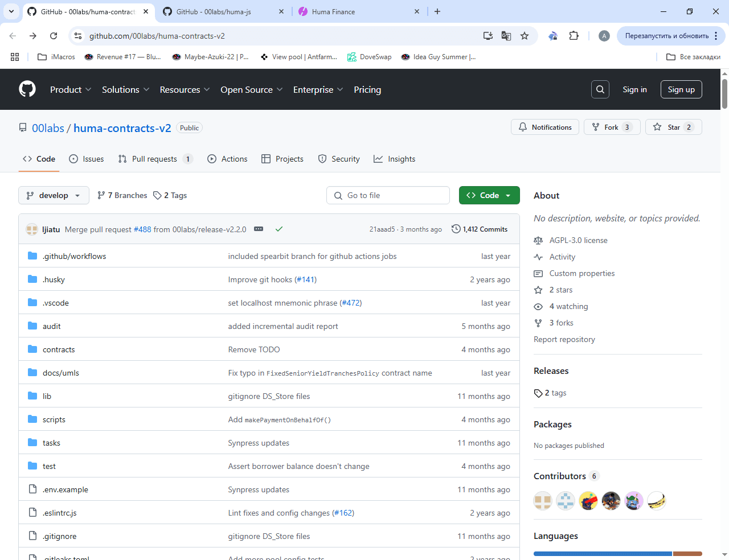Bookmark this page with the star icon
The height and width of the screenshot is (560, 729).
point(525,36)
